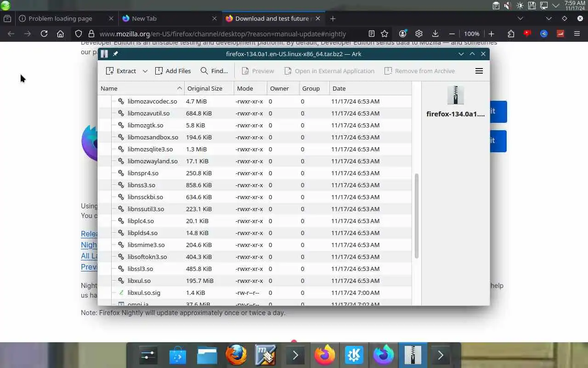Screen dimensions: 588x368
Task: Close the New Tab tab
Action: coord(215,18)
